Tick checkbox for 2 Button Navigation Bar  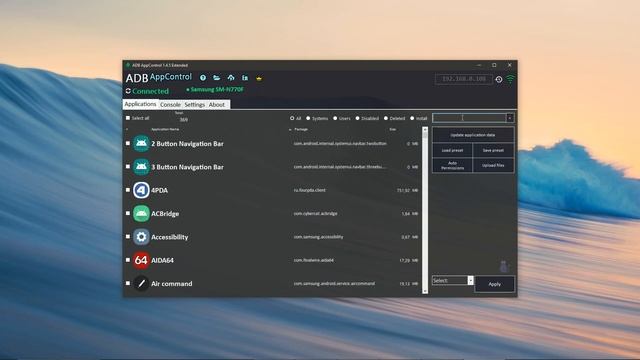tap(128, 143)
